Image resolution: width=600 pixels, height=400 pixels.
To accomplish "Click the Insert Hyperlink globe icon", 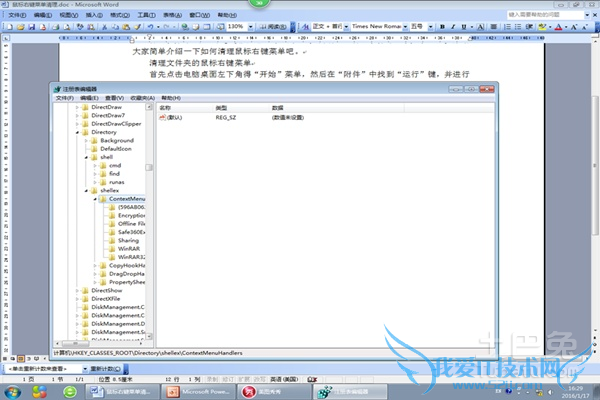I will tap(185, 27).
